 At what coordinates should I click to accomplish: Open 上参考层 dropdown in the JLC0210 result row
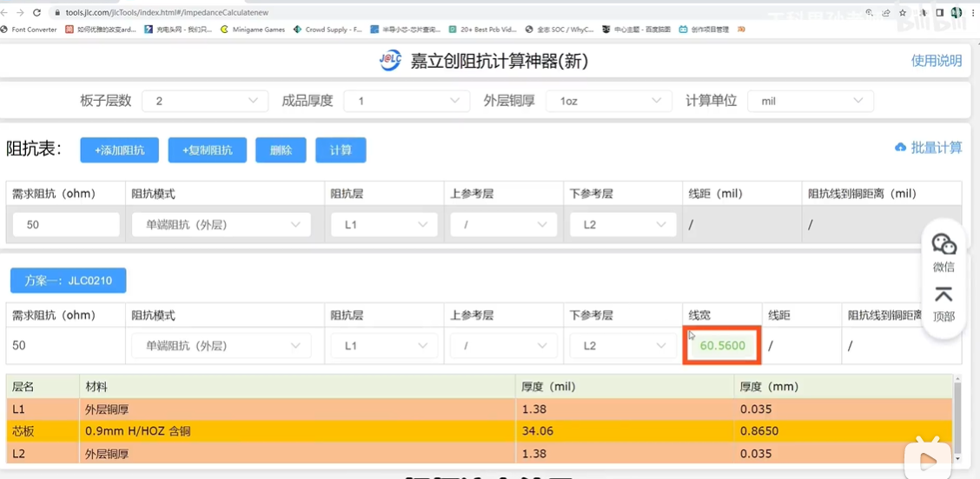[x=503, y=346]
